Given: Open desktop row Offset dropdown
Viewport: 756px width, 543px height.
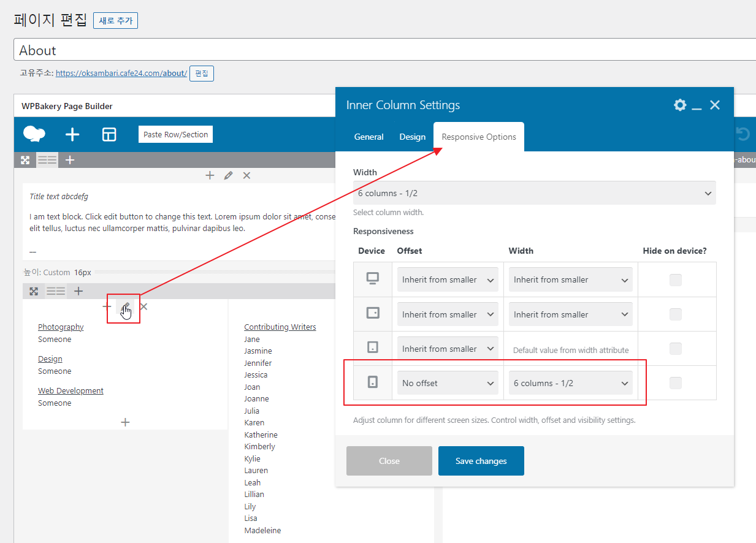Looking at the screenshot, I should pyautogui.click(x=448, y=279).
